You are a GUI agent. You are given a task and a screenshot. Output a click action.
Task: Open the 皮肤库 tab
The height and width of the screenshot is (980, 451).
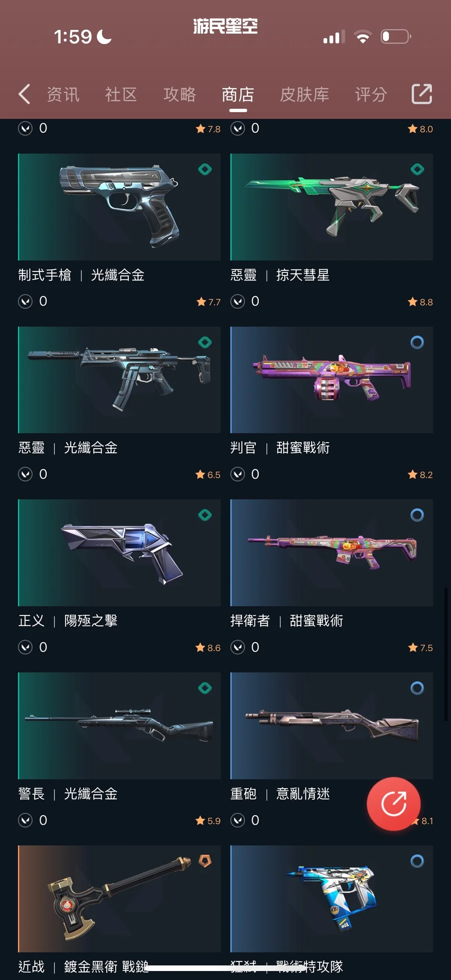pos(304,94)
